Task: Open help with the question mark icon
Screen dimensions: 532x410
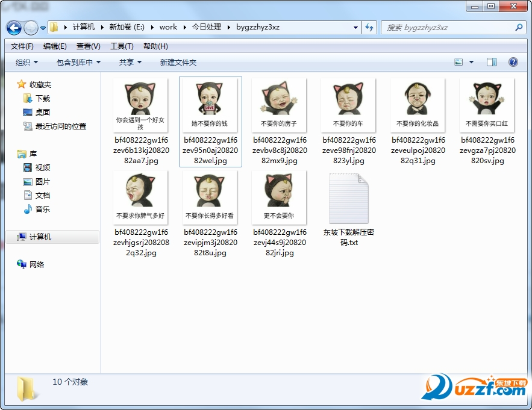Action: (513, 62)
